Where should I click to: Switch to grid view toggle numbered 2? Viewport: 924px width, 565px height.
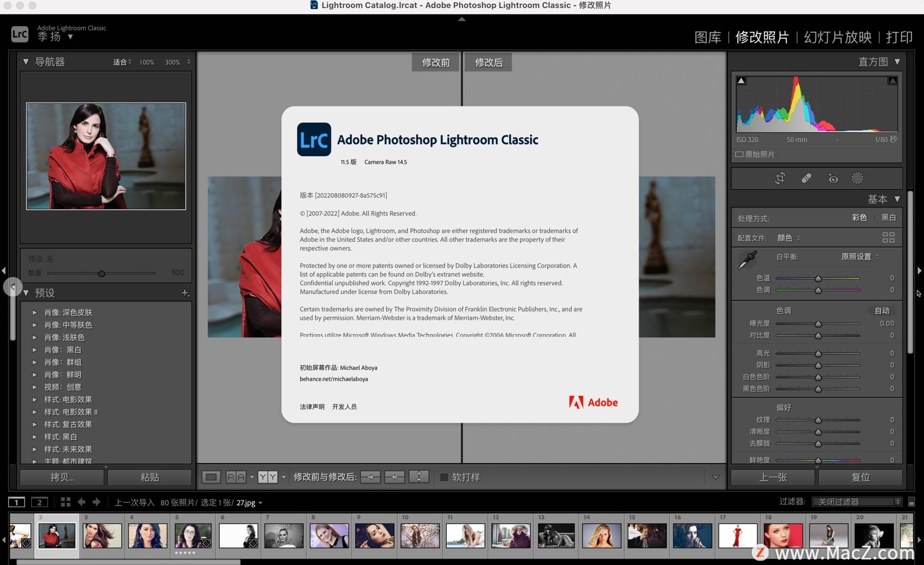39,502
